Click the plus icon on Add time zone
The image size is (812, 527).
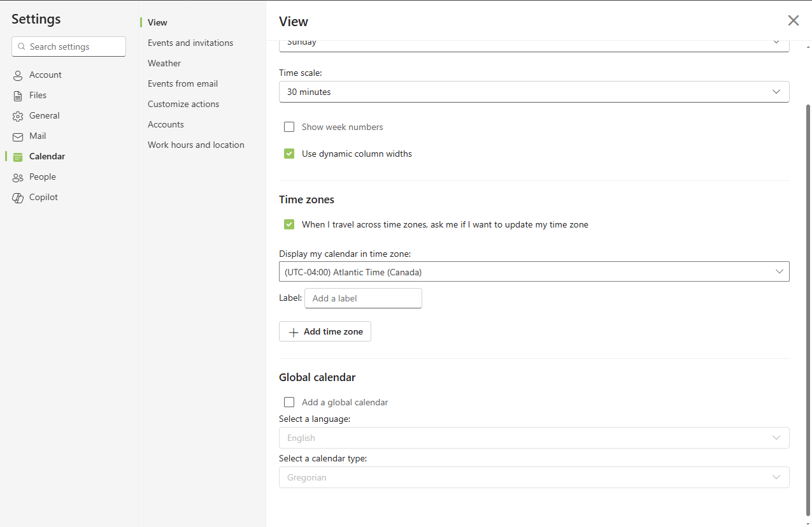(x=294, y=332)
